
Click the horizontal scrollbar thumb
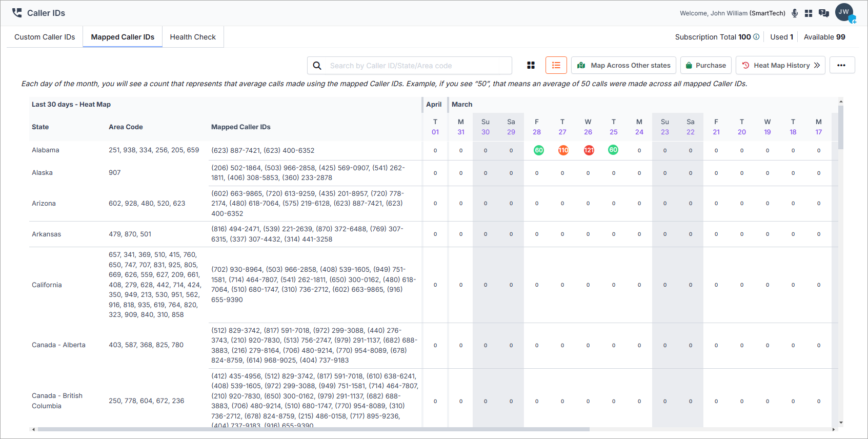pos(313,429)
